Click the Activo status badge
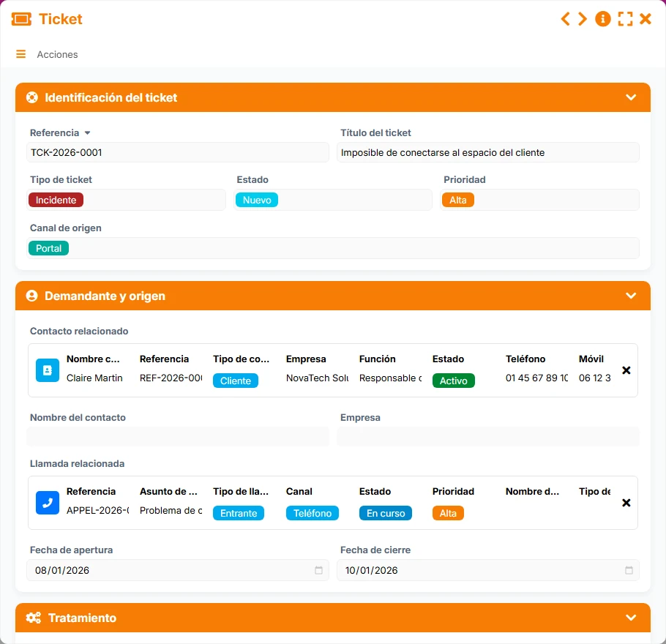Viewport: 666px width, 644px height. (454, 381)
